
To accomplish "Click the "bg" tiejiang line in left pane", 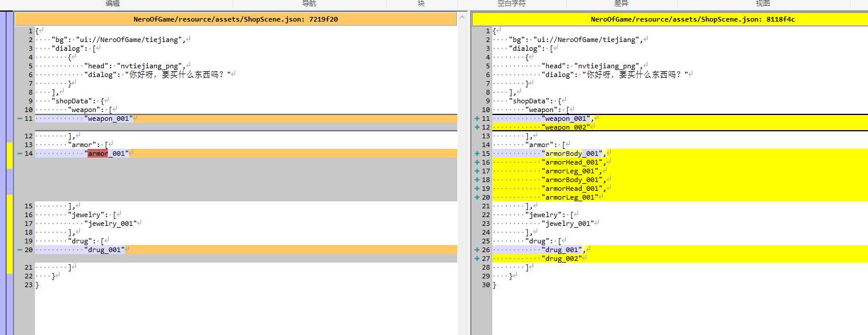I will [x=246, y=40].
